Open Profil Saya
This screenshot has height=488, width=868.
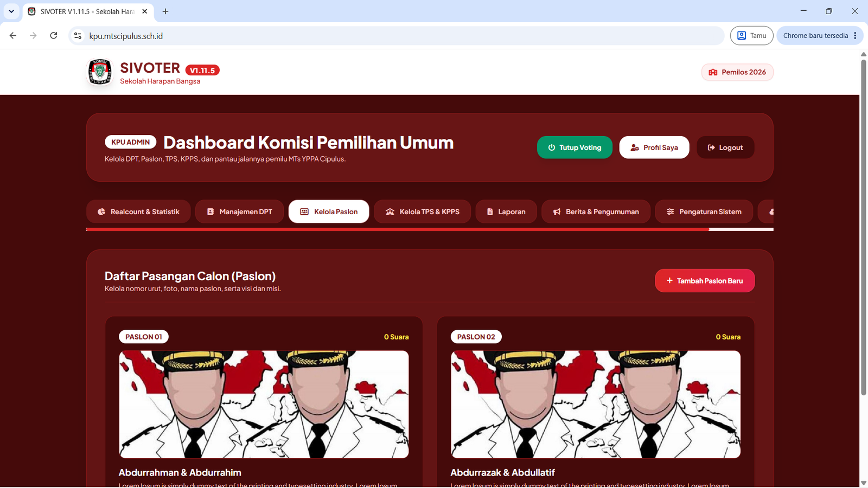654,147
